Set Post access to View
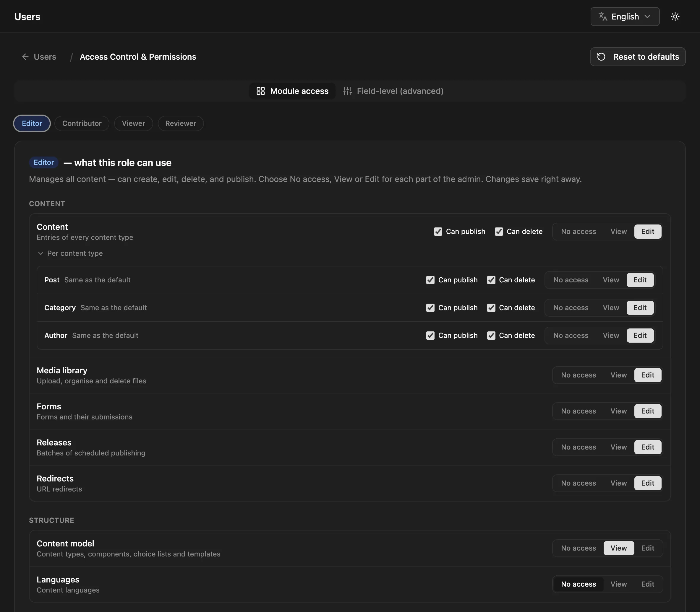This screenshot has height=612, width=700. coord(611,280)
